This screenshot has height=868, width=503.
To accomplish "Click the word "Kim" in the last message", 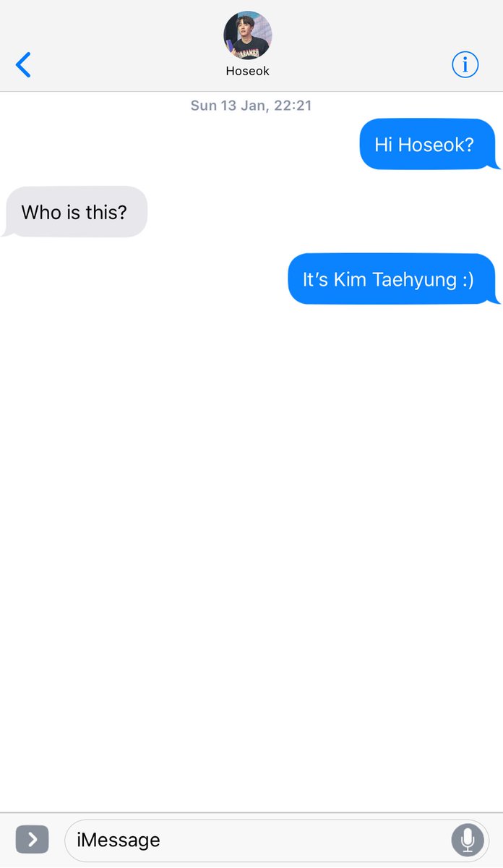I will pyautogui.click(x=350, y=280).
